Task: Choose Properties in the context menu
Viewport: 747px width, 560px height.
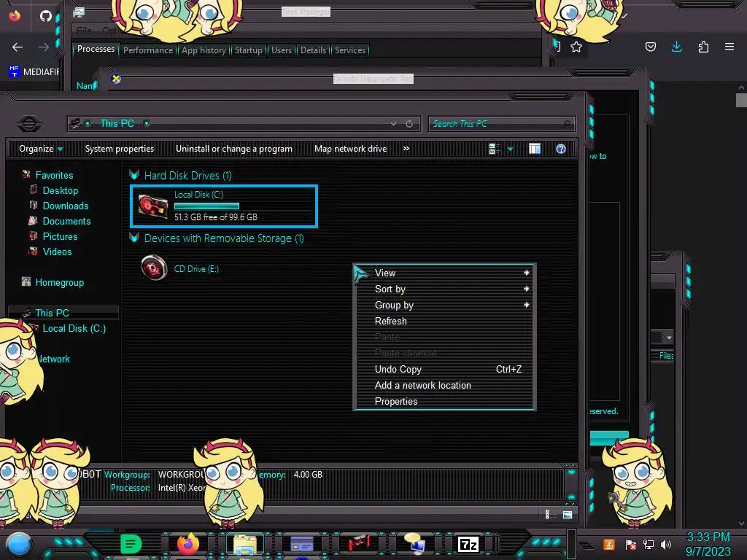Action: point(444,402)
